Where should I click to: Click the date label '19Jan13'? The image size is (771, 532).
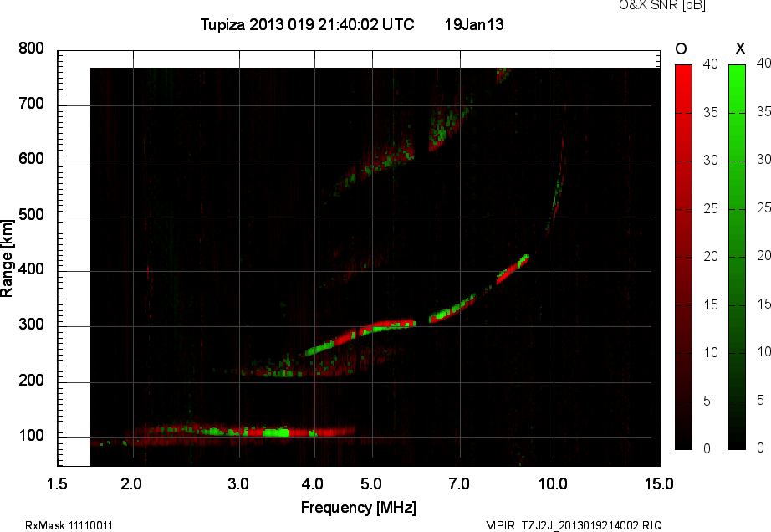(x=474, y=24)
